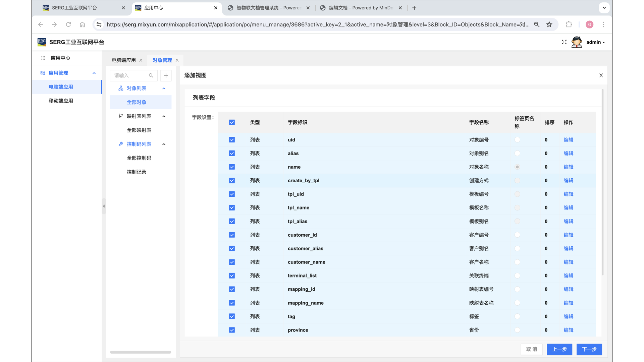Click the fullscreen expand icon near admin
Screen dimensions: 644x362
pyautogui.click(x=564, y=42)
